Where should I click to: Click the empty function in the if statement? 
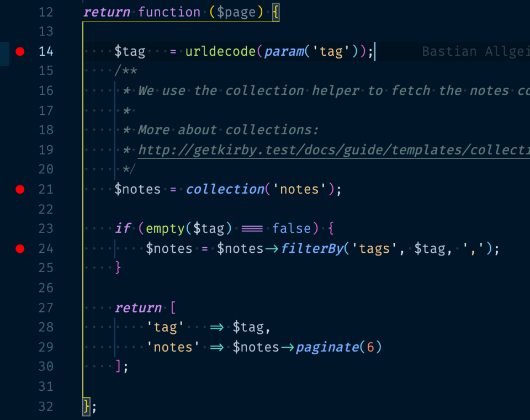click(165, 228)
